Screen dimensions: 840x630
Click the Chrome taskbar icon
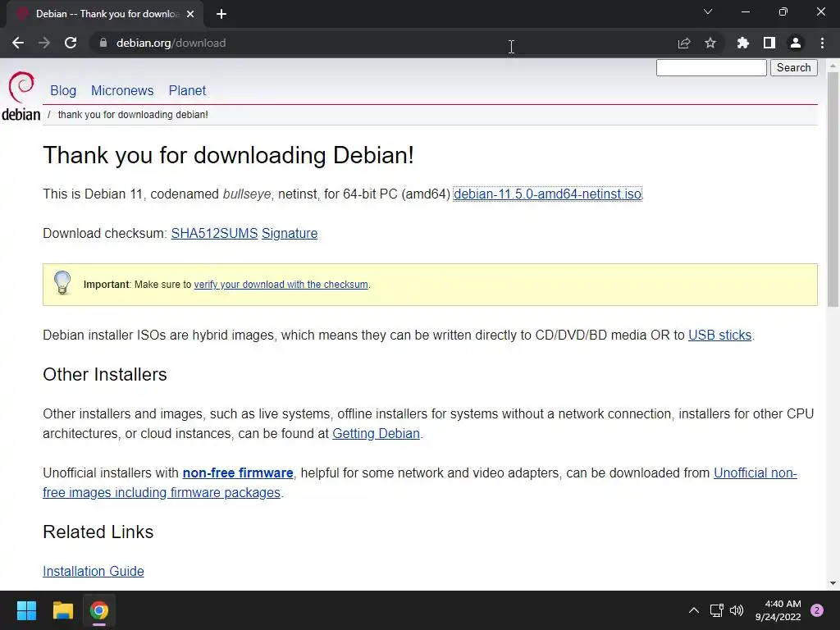[x=99, y=610]
